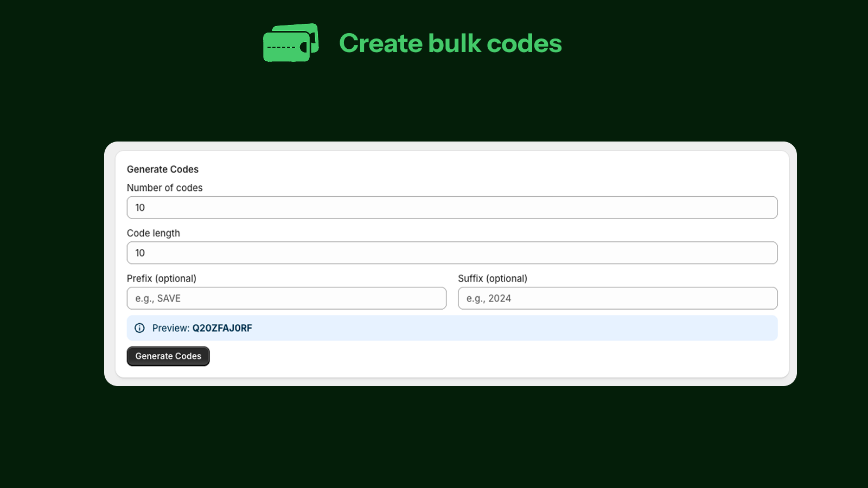
Task: Click the Suffix field with 2024 placeholder
Action: 617,298
